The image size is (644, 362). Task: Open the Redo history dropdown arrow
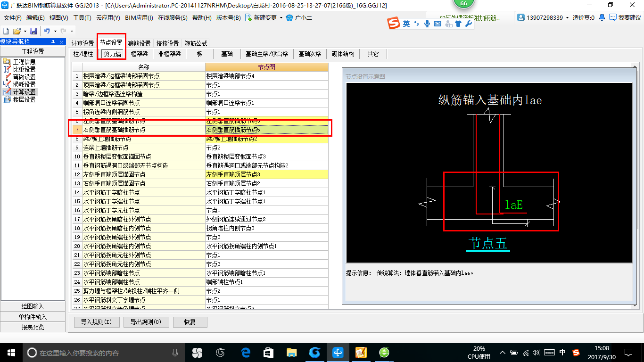[72, 31]
